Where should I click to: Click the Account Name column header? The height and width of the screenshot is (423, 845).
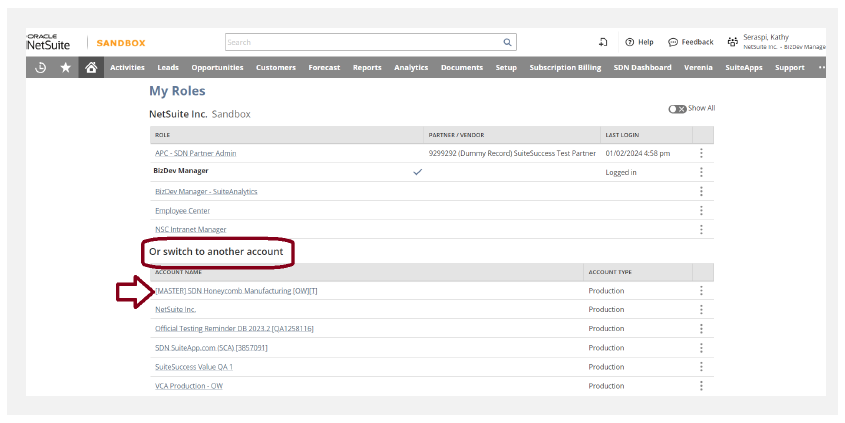coord(178,272)
